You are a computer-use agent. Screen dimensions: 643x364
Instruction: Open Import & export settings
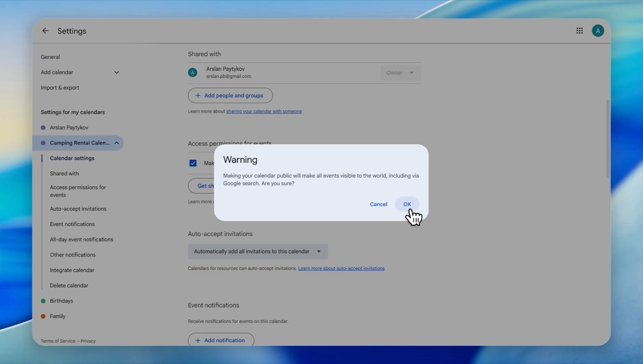(60, 88)
